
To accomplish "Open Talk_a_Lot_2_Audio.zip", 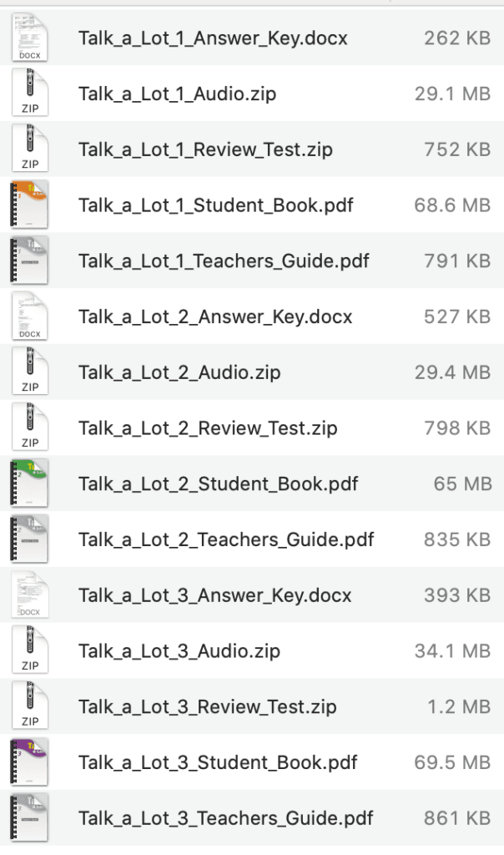I will pyautogui.click(x=181, y=372).
